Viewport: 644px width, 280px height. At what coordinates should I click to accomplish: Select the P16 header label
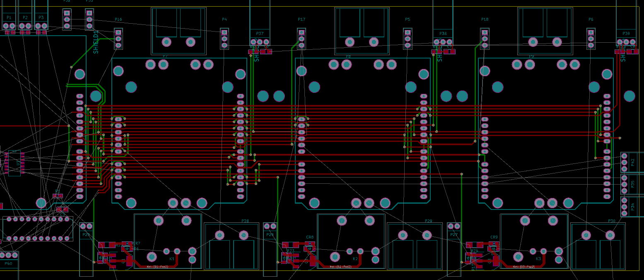click(x=118, y=19)
